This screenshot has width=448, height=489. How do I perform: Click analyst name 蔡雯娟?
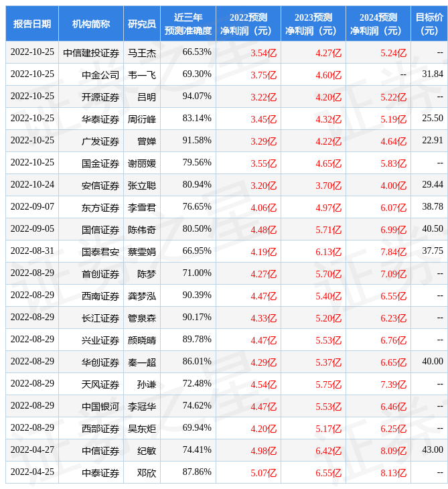142,252
